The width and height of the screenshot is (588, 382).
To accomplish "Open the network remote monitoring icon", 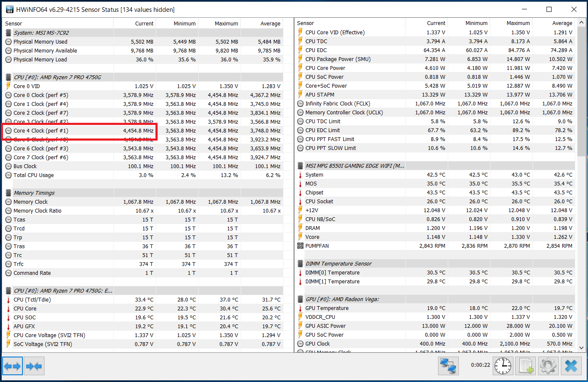I will point(448,365).
